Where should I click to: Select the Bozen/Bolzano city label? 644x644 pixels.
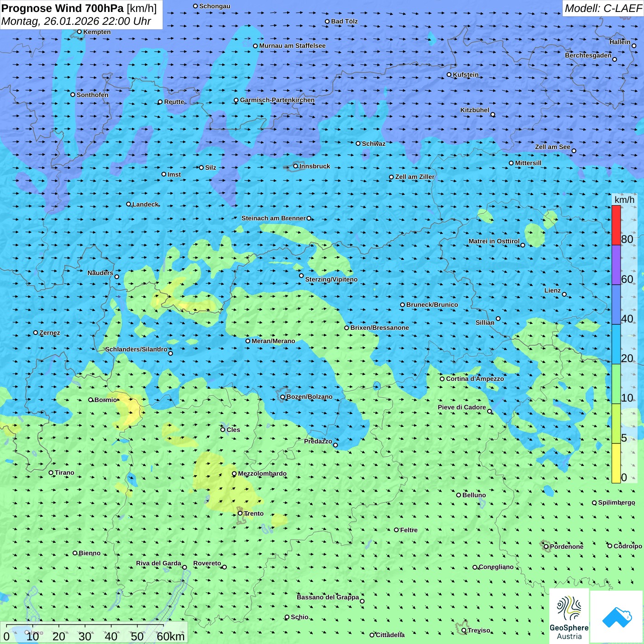click(x=309, y=397)
